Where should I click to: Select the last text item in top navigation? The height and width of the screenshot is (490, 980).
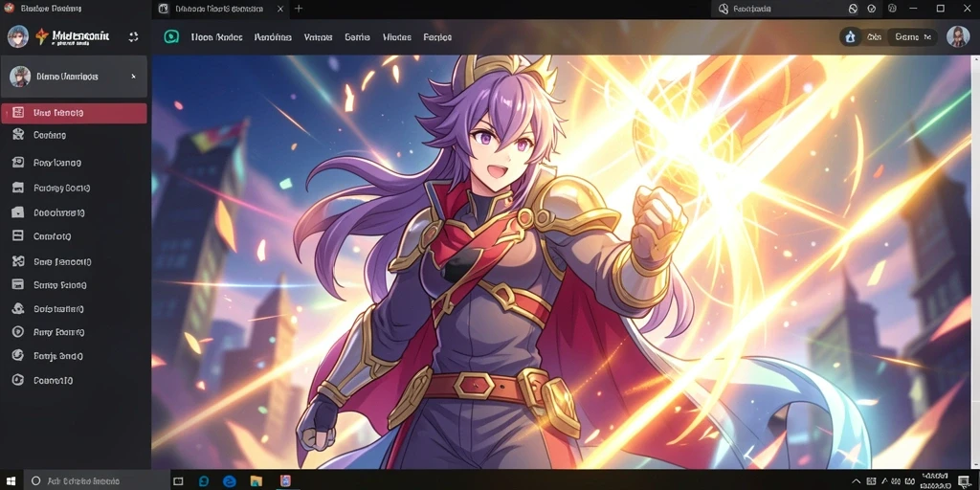click(x=437, y=37)
